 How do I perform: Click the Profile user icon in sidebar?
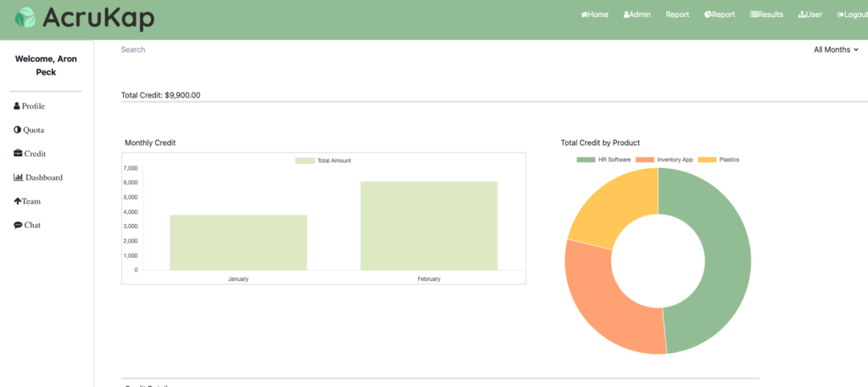(x=17, y=106)
